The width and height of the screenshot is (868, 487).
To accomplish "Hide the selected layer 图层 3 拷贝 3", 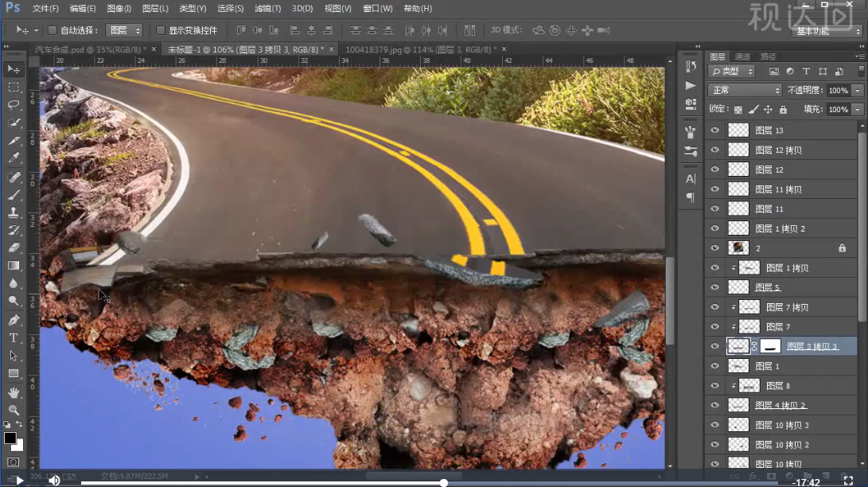I will [x=715, y=346].
